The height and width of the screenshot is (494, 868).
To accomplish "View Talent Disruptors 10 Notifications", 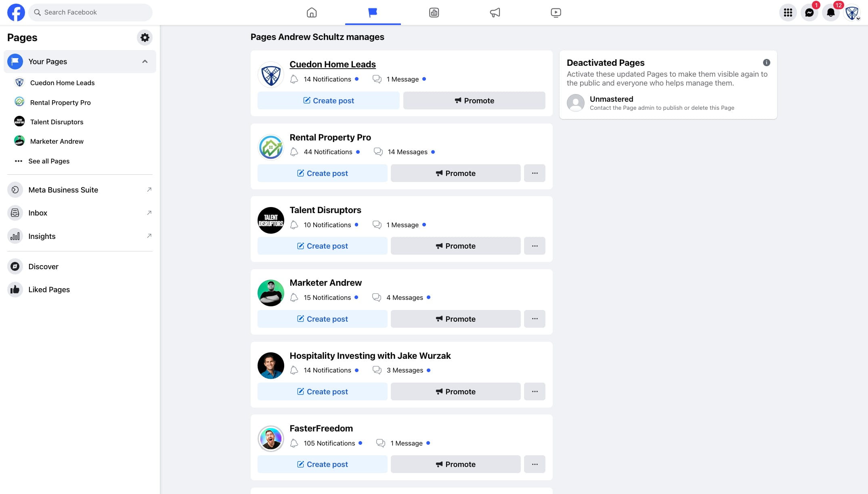I will click(324, 225).
